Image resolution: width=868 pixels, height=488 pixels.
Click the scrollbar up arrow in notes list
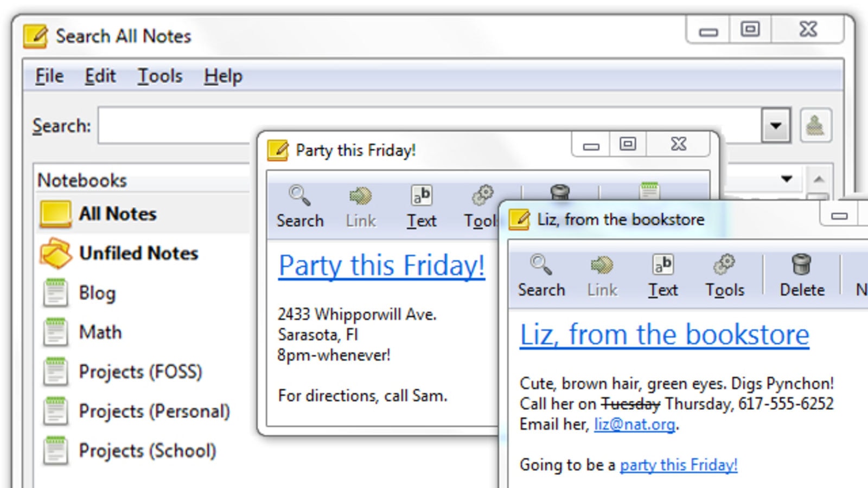[x=819, y=179]
